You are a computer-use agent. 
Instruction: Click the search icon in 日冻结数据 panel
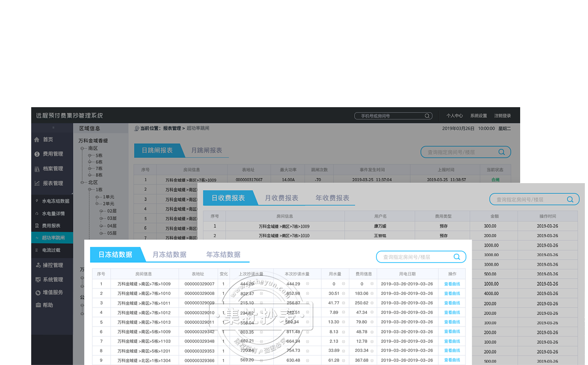pyautogui.click(x=457, y=257)
